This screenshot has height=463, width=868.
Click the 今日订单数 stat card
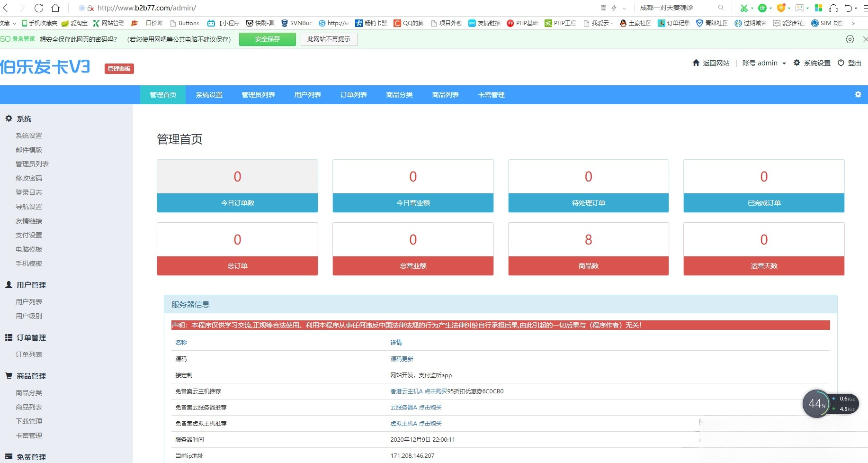pos(237,186)
